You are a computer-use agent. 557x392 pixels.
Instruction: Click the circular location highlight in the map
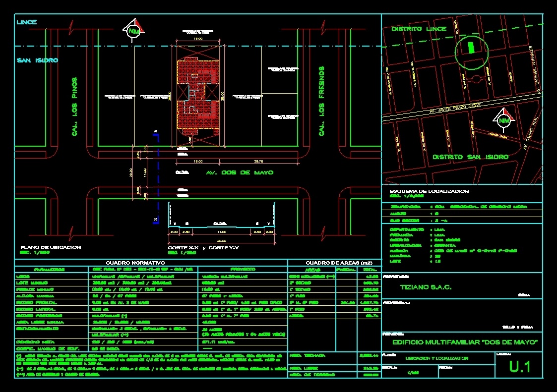pyautogui.click(x=471, y=52)
